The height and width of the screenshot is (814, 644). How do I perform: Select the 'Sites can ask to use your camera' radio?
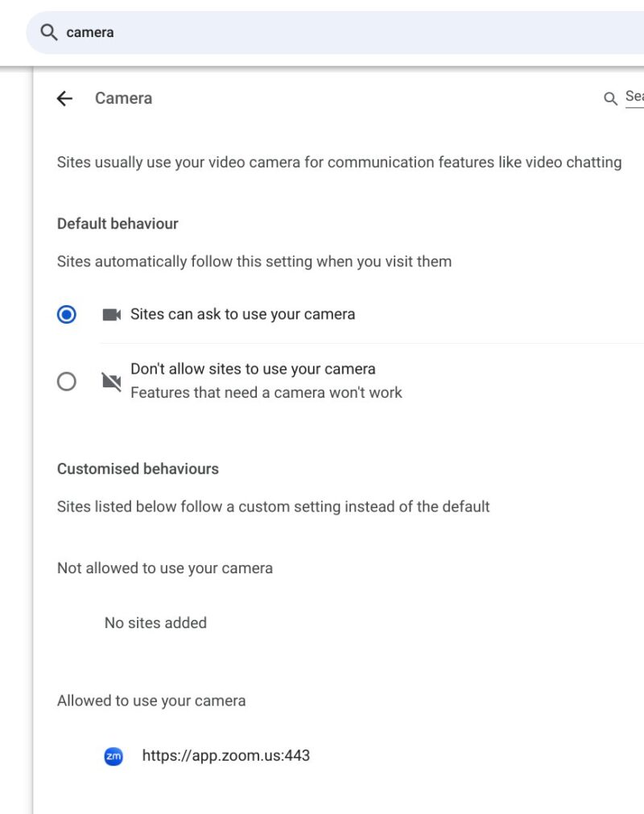coord(67,314)
